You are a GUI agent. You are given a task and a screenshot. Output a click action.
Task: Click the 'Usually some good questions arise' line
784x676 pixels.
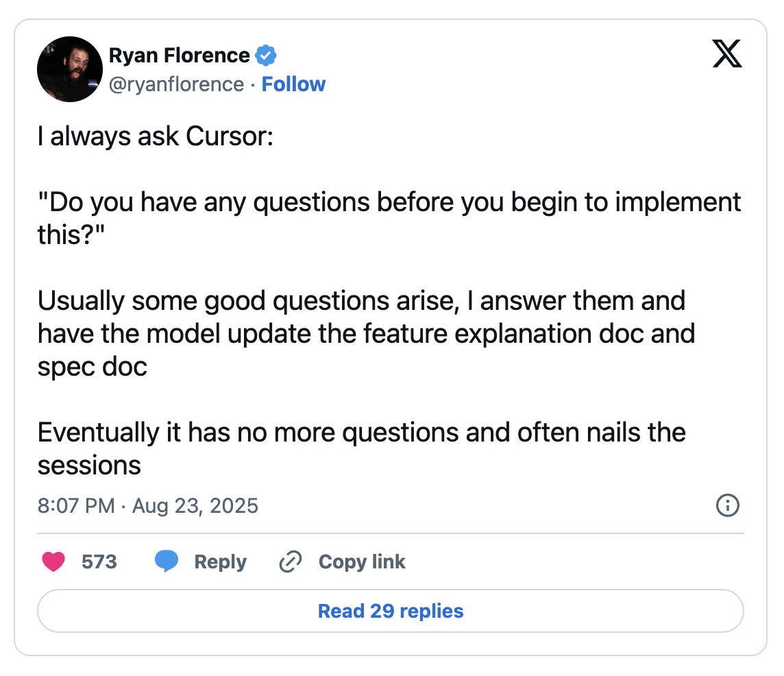point(361,300)
